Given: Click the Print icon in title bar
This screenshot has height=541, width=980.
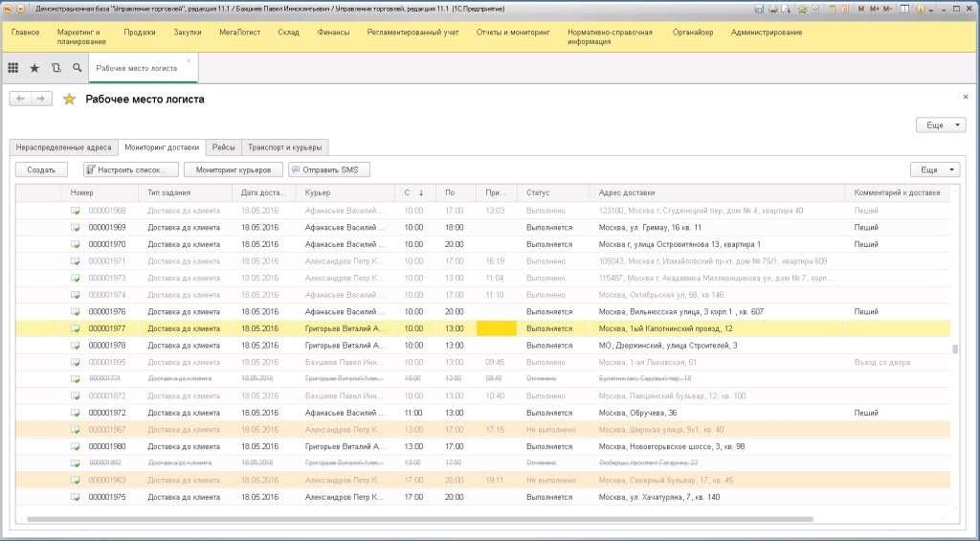Looking at the screenshot, I should point(773,9).
